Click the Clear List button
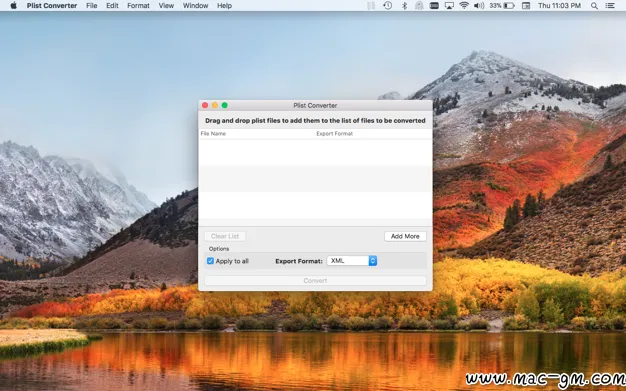 click(x=225, y=236)
